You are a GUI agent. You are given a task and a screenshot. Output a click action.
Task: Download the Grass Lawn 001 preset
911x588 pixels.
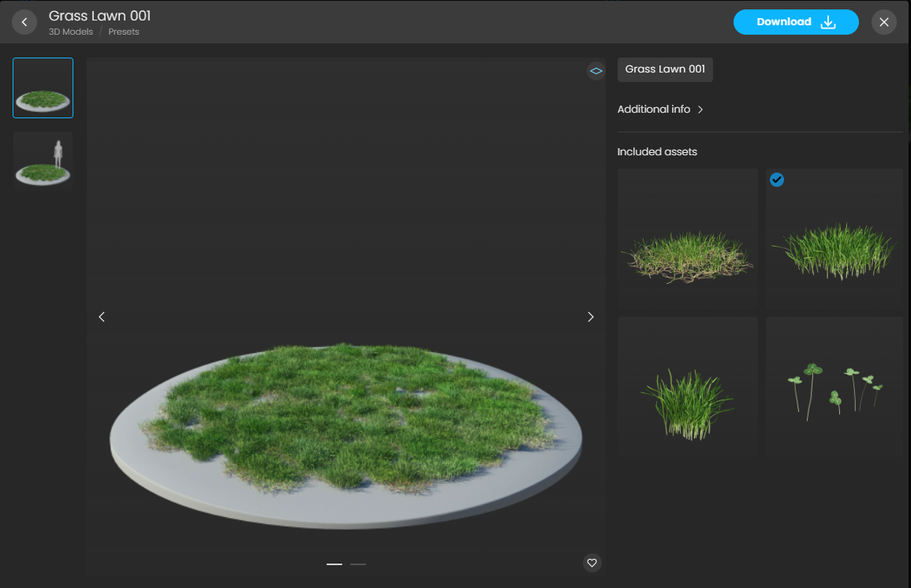[x=795, y=22]
